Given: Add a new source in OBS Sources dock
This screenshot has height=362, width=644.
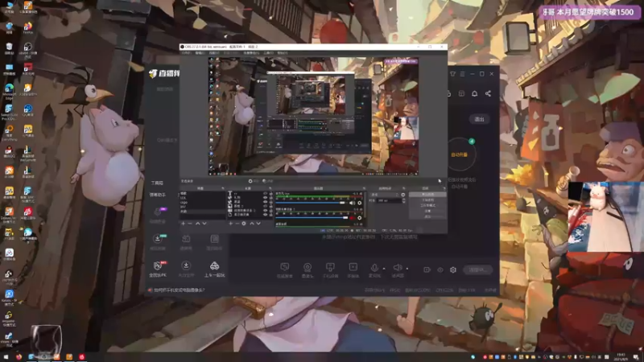Looking at the screenshot, I should [x=231, y=224].
